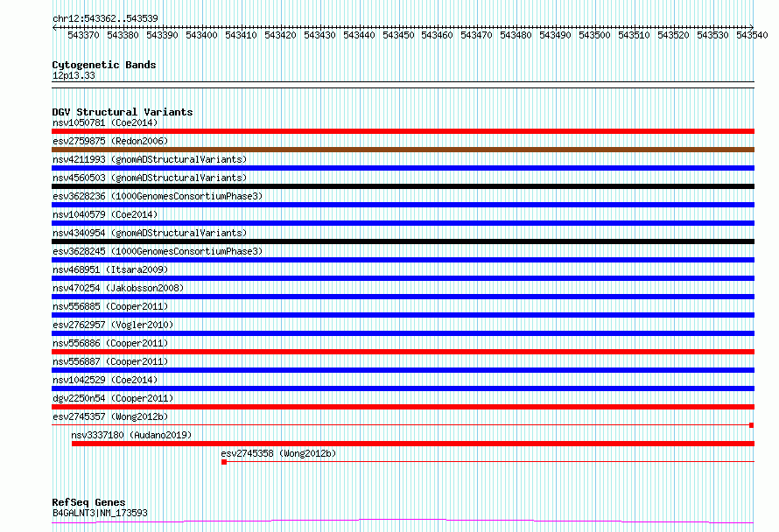Click the Cytogenetic Bands track header
The image size is (779, 532).
pos(104,65)
